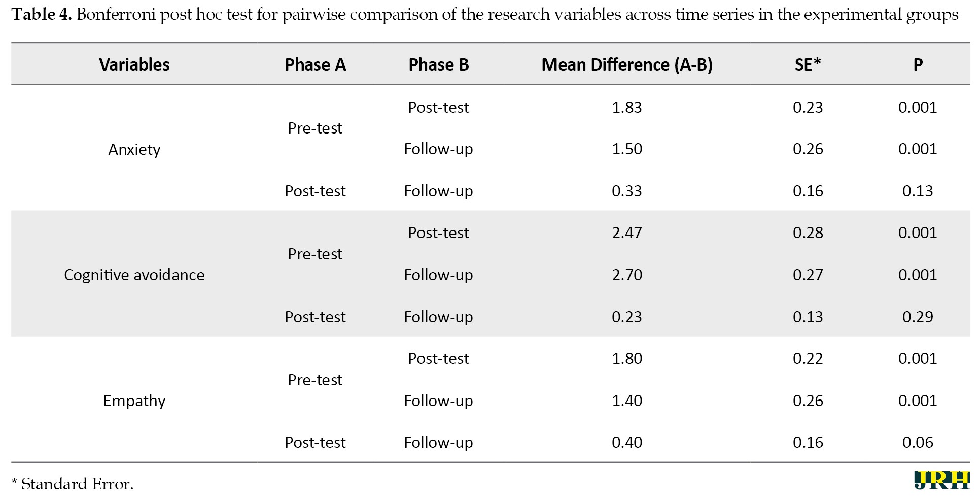Click P value 0.06
The width and height of the screenshot is (980, 500).
[x=918, y=442]
